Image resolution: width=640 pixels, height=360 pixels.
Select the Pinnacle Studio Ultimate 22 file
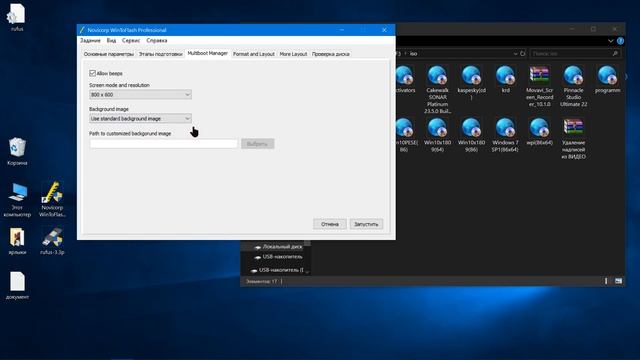[x=573, y=87]
